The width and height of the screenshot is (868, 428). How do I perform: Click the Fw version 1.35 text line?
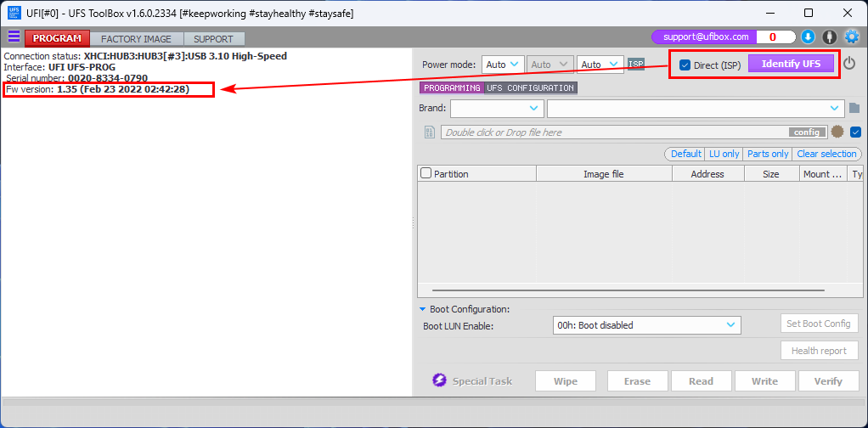[x=98, y=89]
